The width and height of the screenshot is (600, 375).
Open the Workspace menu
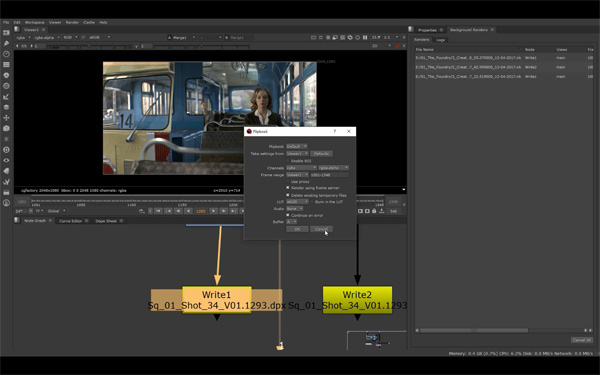pos(35,23)
